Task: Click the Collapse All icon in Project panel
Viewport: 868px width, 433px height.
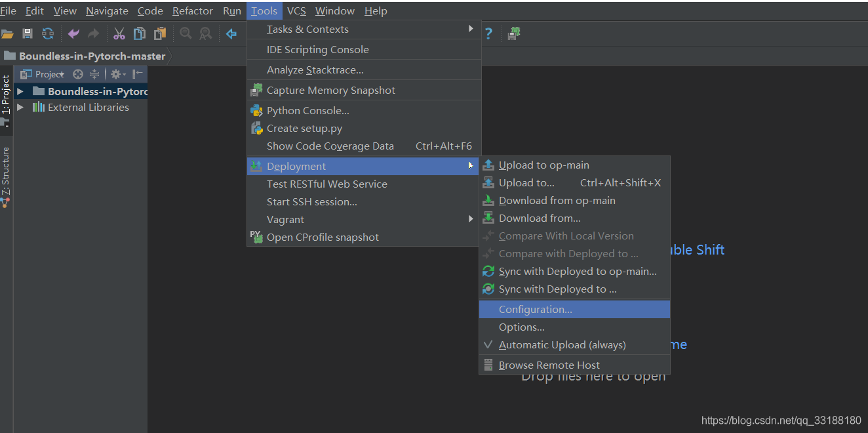Action: coord(94,74)
